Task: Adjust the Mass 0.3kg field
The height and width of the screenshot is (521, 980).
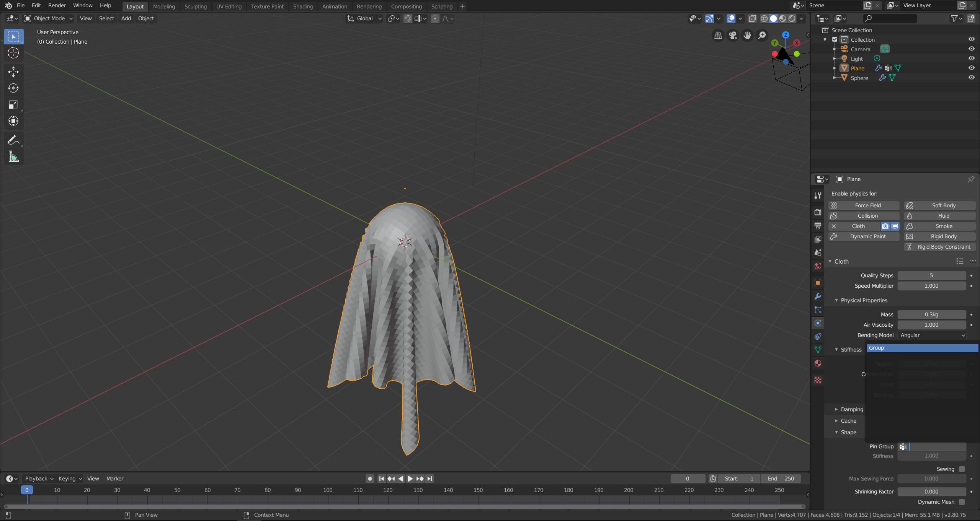Action: [x=932, y=314]
